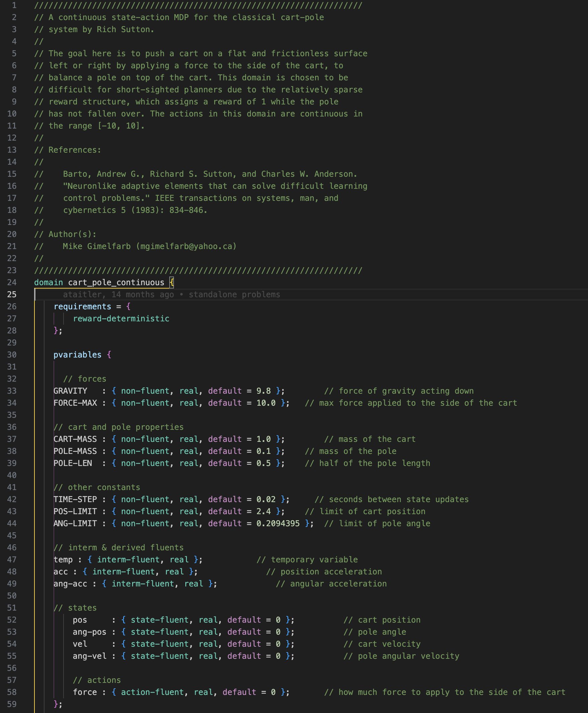Click the '// cart and pole properties' comment

(x=118, y=427)
